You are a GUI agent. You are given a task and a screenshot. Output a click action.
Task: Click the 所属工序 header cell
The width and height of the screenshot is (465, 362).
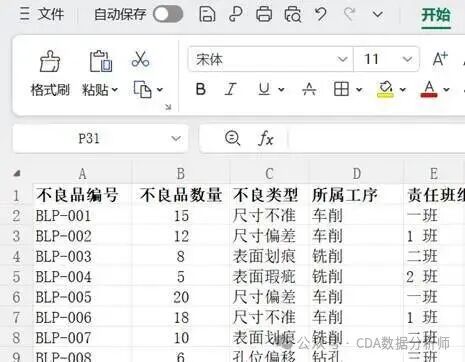(357, 195)
